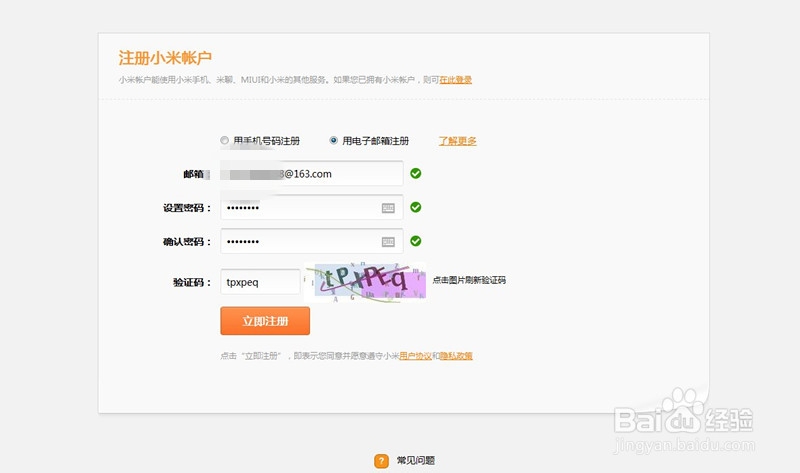This screenshot has height=473, width=800.
Task: Open the 隐私政策 privacy policy link
Action: coord(456,356)
